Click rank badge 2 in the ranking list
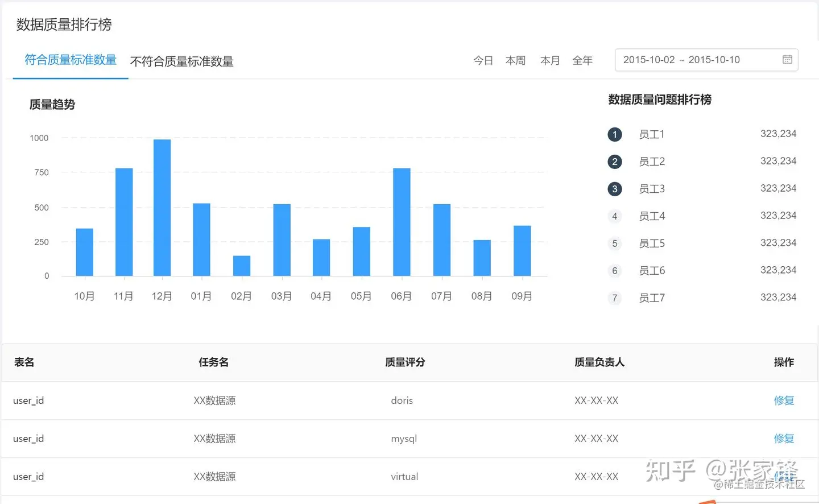This screenshot has height=504, width=819. (615, 162)
